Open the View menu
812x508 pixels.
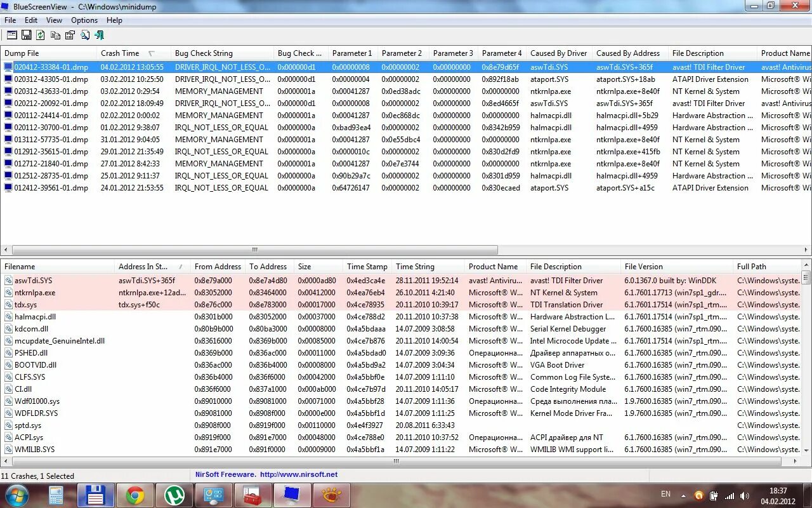(54, 20)
